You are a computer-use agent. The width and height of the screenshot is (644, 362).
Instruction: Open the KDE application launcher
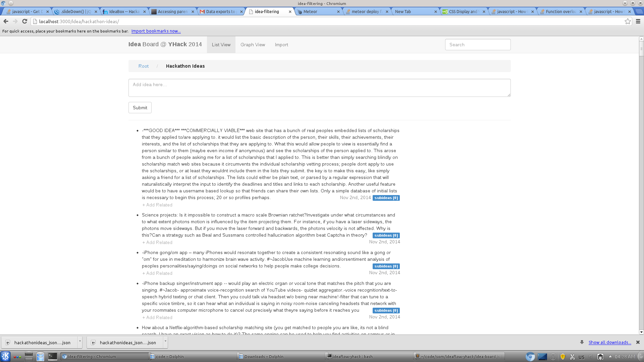point(5,356)
